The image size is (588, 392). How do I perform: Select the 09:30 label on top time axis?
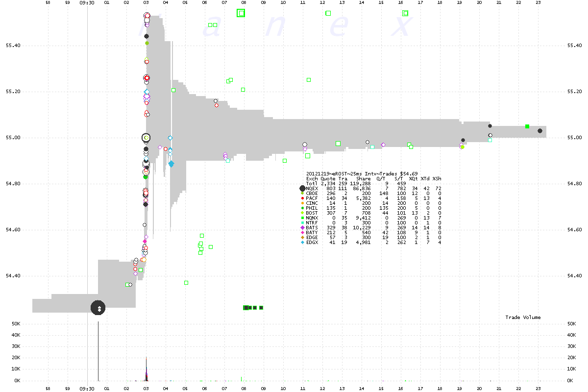tap(87, 2)
